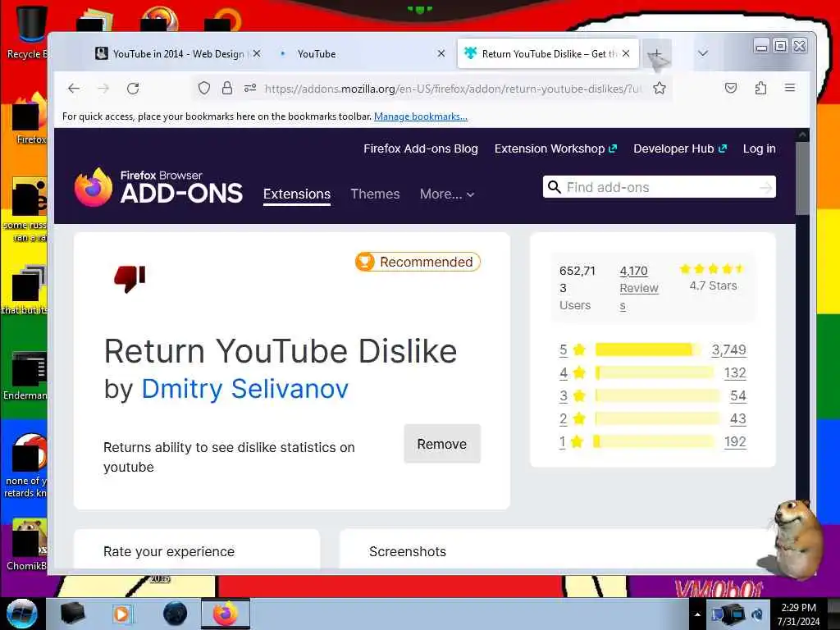Image resolution: width=840 pixels, height=630 pixels.
Task: Open the Firefox hamburger menu
Action: click(x=790, y=88)
